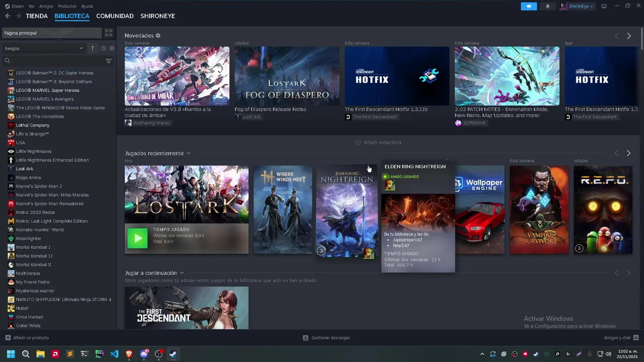Select the BIBLIOTECA tab

click(72, 16)
